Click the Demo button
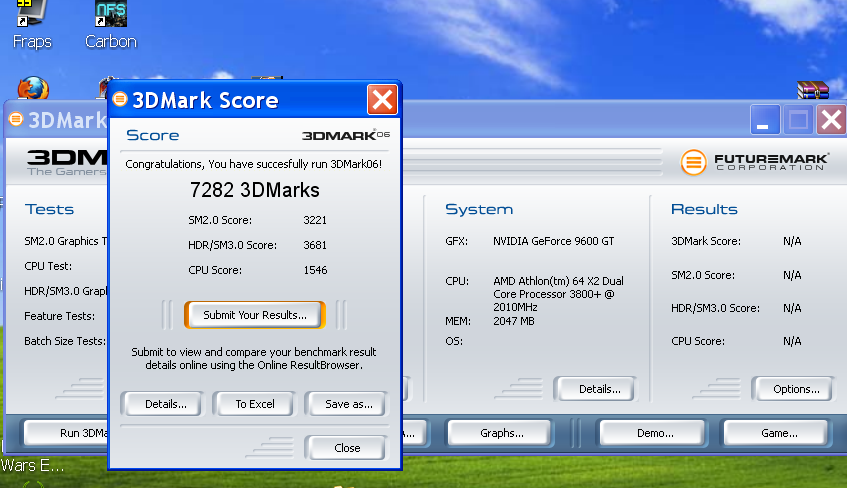847x488 pixels. 655,433
